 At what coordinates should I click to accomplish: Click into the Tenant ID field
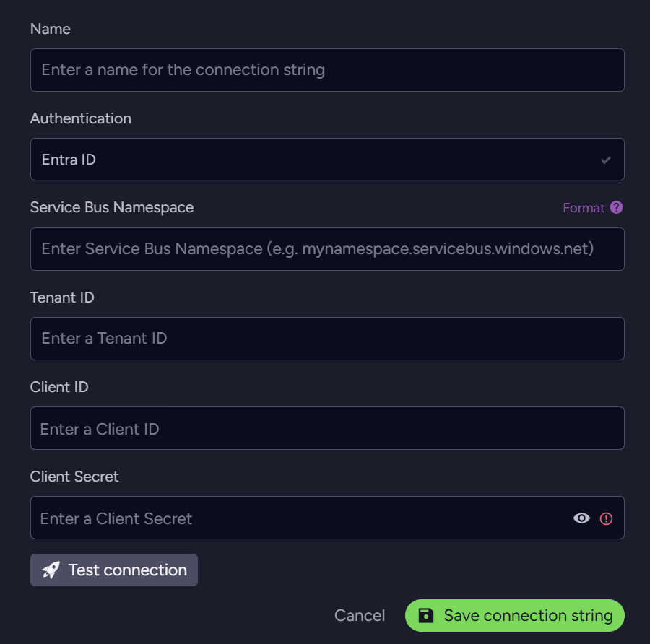pyautogui.click(x=327, y=339)
